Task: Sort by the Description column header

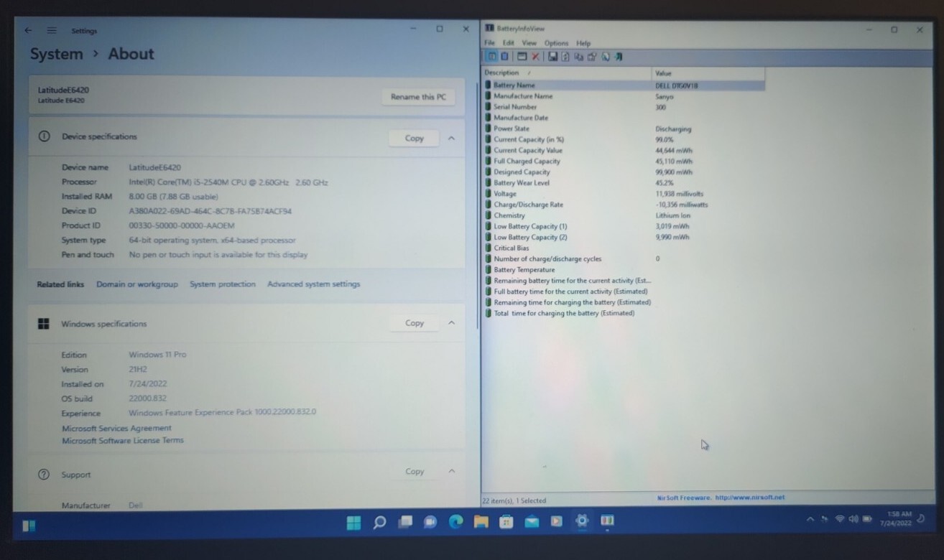Action: click(x=567, y=73)
